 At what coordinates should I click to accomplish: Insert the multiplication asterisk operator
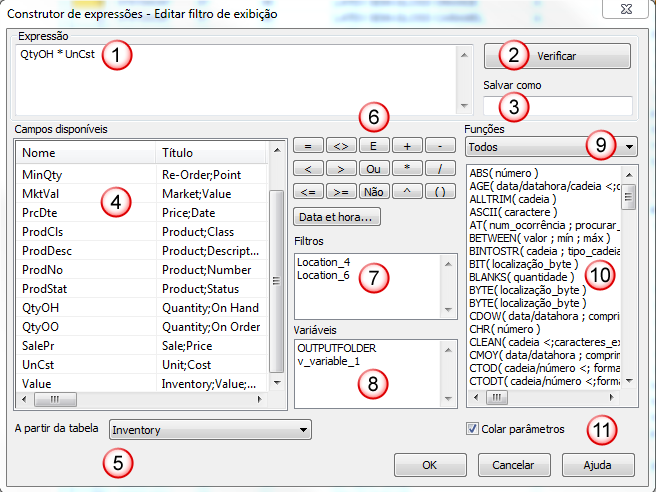[x=407, y=168]
